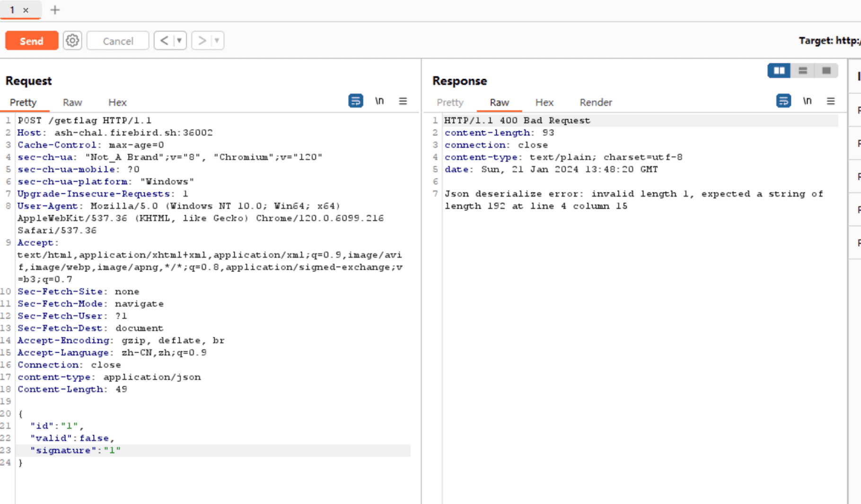Go forward to next request in history
Screen dimensions: 861x504
coord(202,41)
